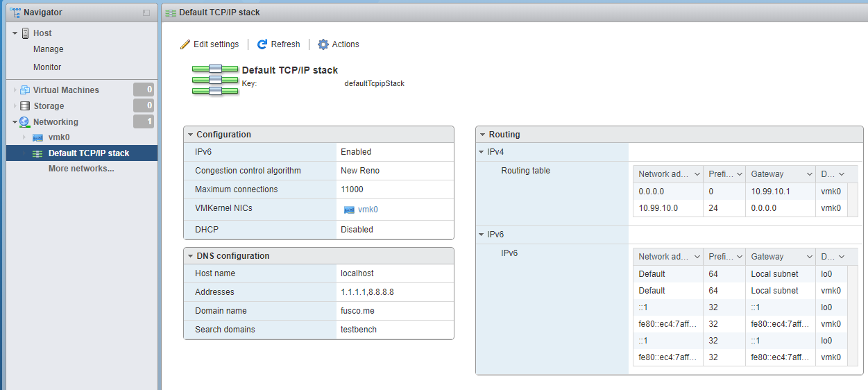Click the Navigator panel icon
Image resolution: width=868 pixels, height=390 pixels.
tap(15, 12)
